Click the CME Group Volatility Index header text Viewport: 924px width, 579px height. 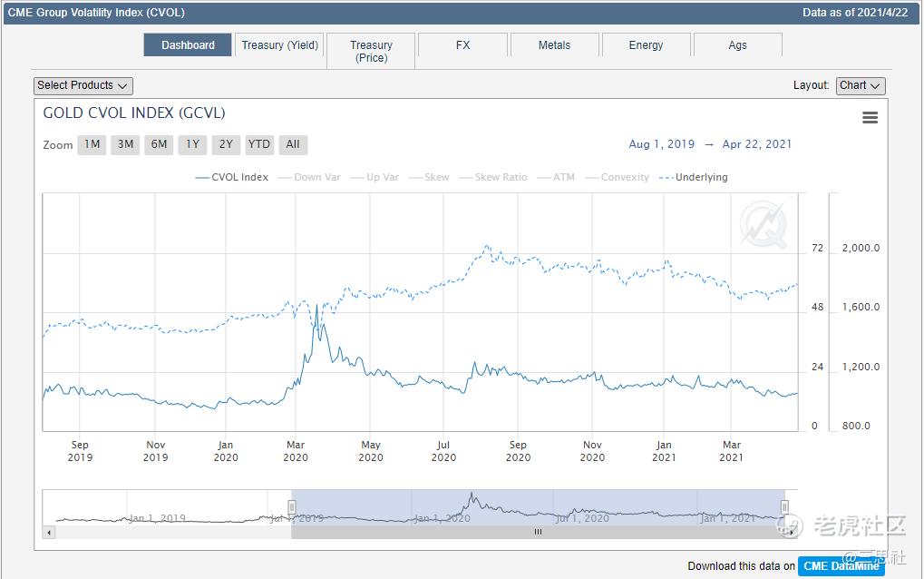coord(96,13)
